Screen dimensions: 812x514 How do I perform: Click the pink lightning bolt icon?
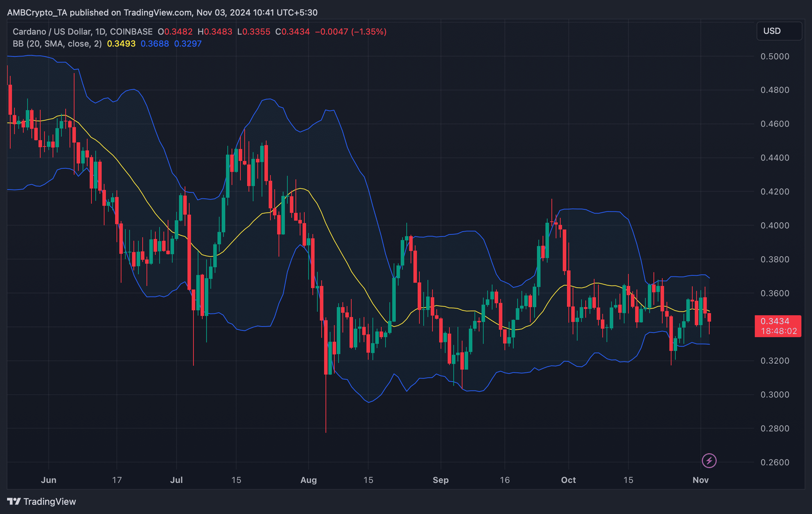pos(709,461)
